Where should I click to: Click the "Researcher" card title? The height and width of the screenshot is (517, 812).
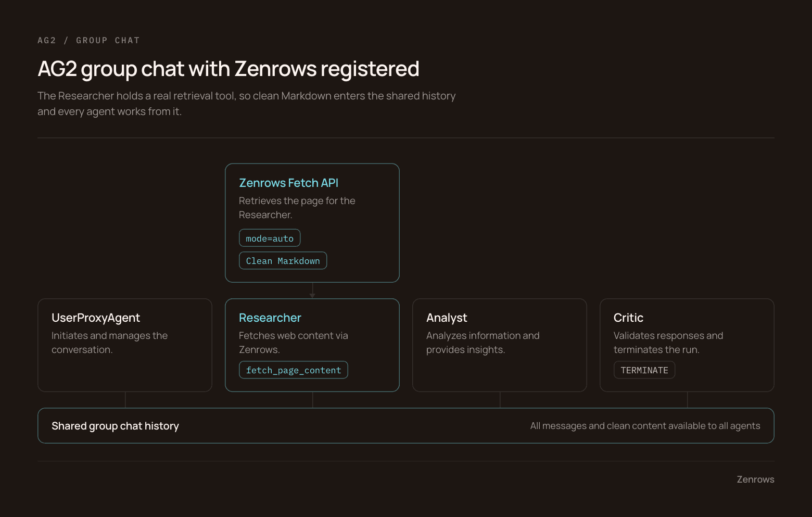(x=270, y=318)
